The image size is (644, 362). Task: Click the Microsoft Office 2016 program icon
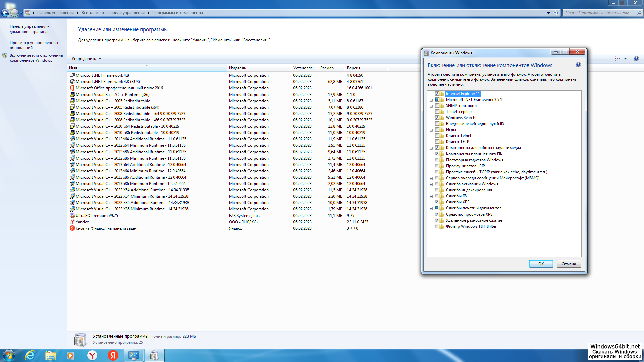[72, 88]
